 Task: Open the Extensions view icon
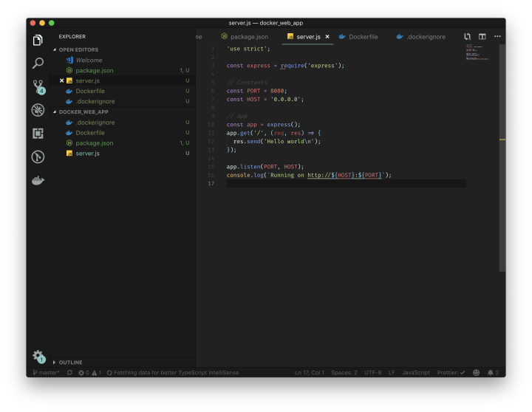[x=38, y=133]
